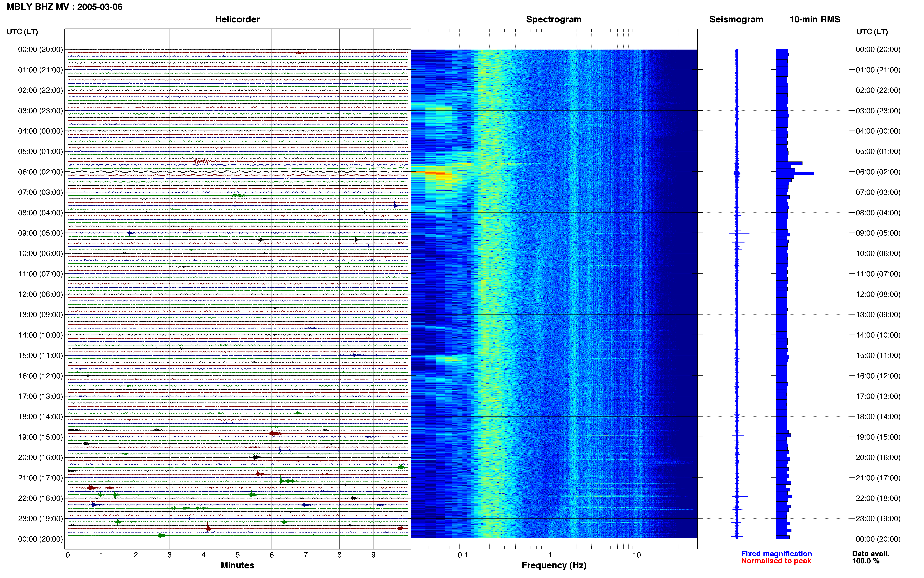Click the '5' tick label on the Minutes axis
Screen dimensions: 924x578
click(x=238, y=555)
